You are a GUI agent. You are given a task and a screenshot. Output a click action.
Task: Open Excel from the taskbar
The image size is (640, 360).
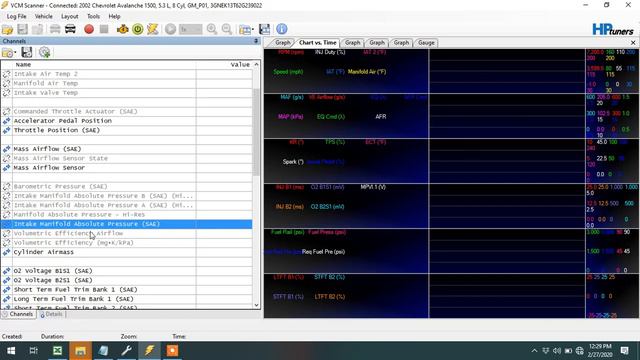57,351
